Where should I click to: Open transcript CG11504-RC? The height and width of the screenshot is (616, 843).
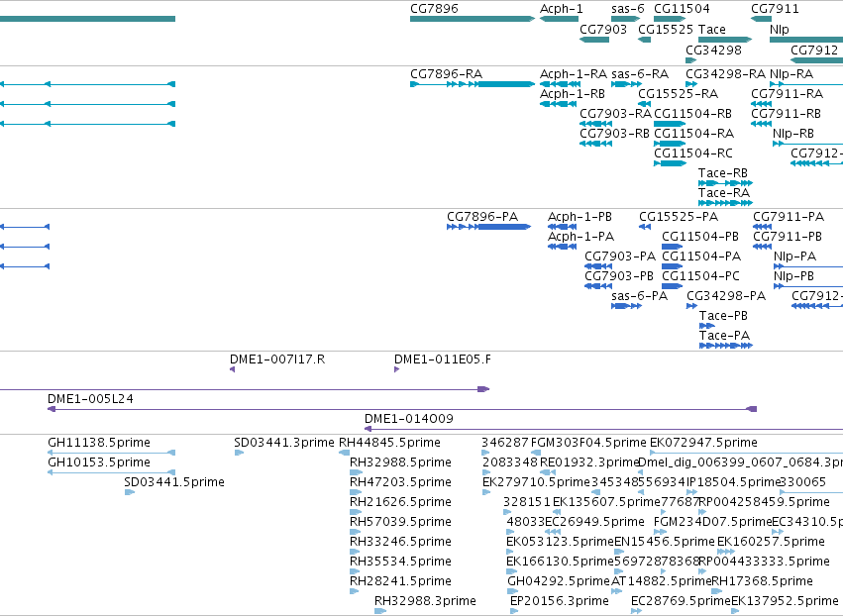pyautogui.click(x=693, y=154)
